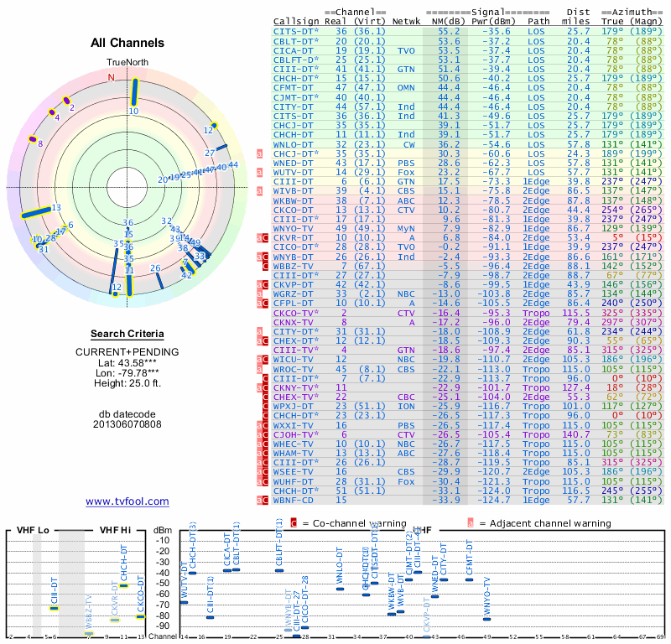Click the (Magn) azimuth column header
Viewport: 671px width, 644px height.
pos(646,22)
